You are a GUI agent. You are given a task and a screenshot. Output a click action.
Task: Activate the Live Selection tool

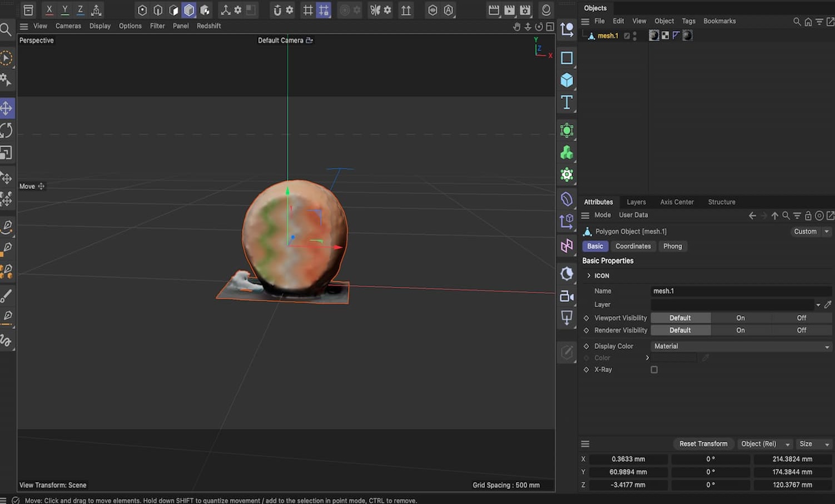(7, 58)
